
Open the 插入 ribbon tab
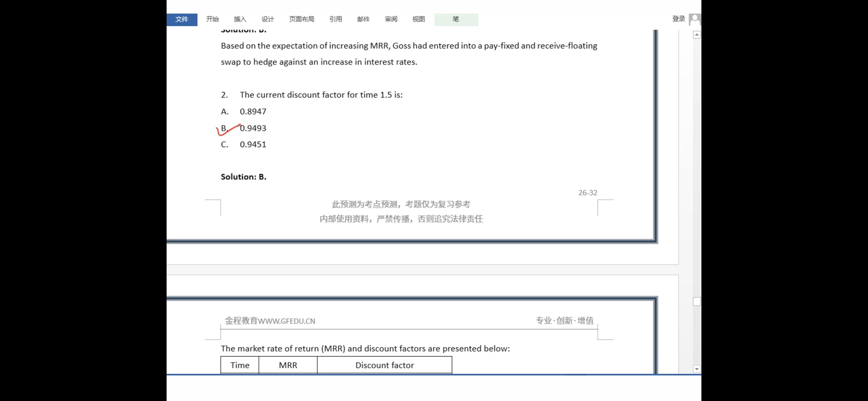[240, 19]
